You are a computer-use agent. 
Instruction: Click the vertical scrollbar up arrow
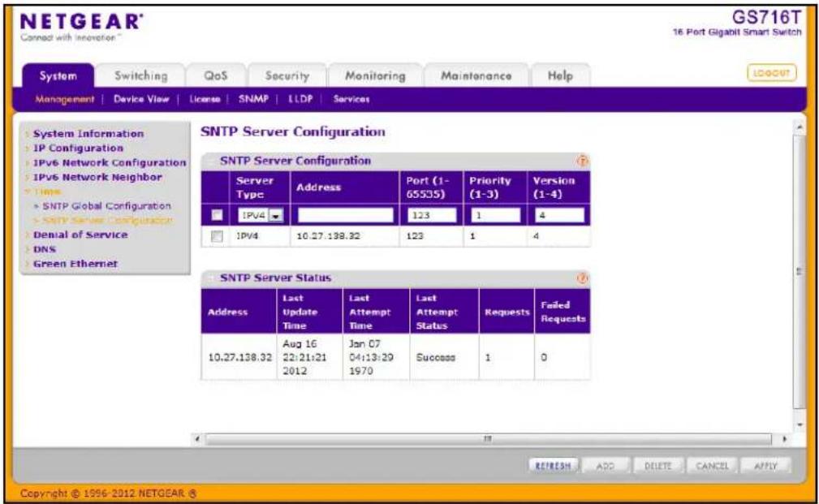(x=799, y=127)
